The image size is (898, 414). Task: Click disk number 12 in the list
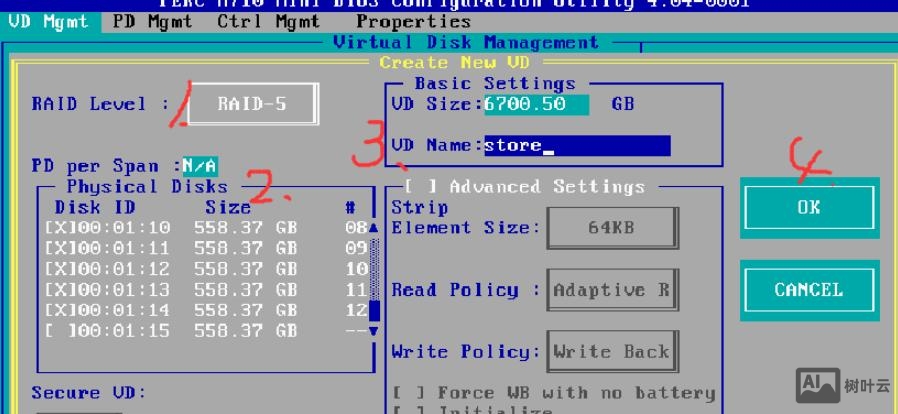356,310
